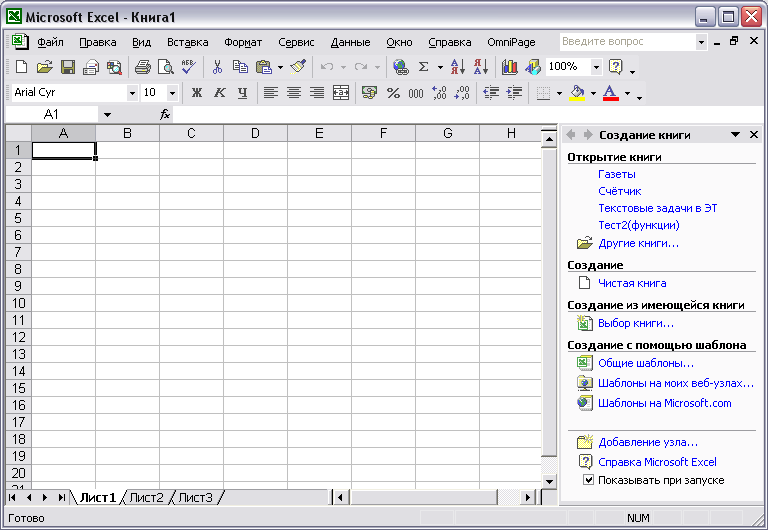Apply thousands separator 000 format
Viewport: 768px width, 530px height.
[x=416, y=92]
